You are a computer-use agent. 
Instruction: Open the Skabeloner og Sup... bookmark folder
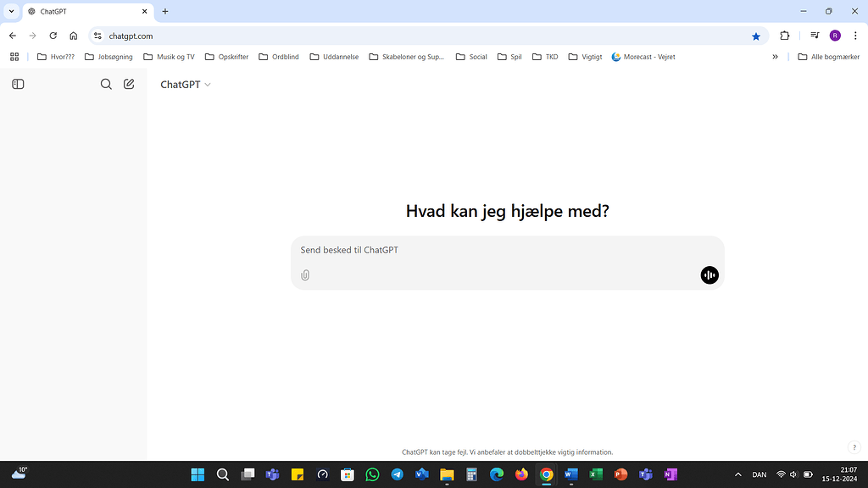406,57
